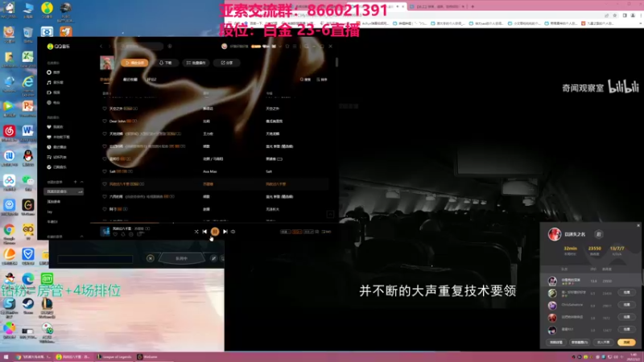Click edit pencil icon in League client
The image size is (644, 362).
tap(213, 258)
